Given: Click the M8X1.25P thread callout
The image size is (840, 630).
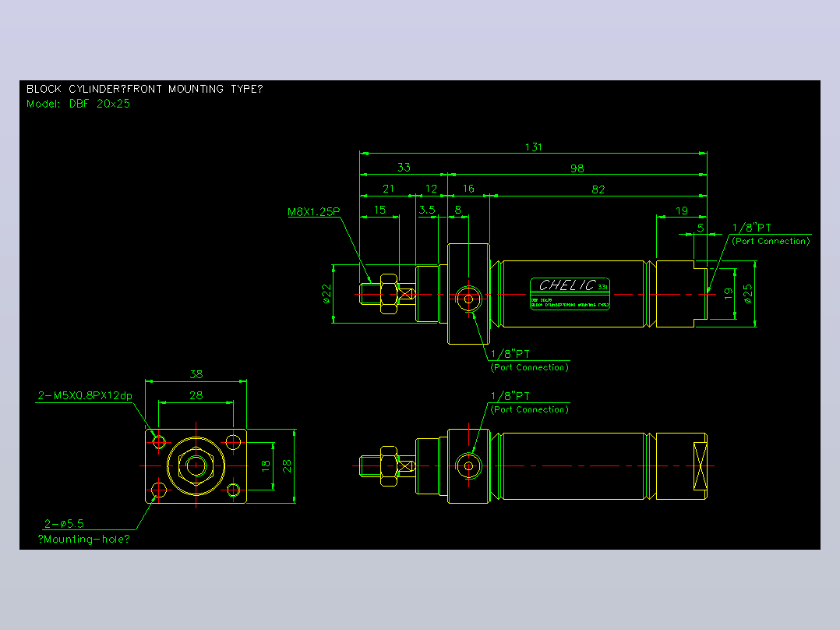Looking at the screenshot, I should [314, 212].
